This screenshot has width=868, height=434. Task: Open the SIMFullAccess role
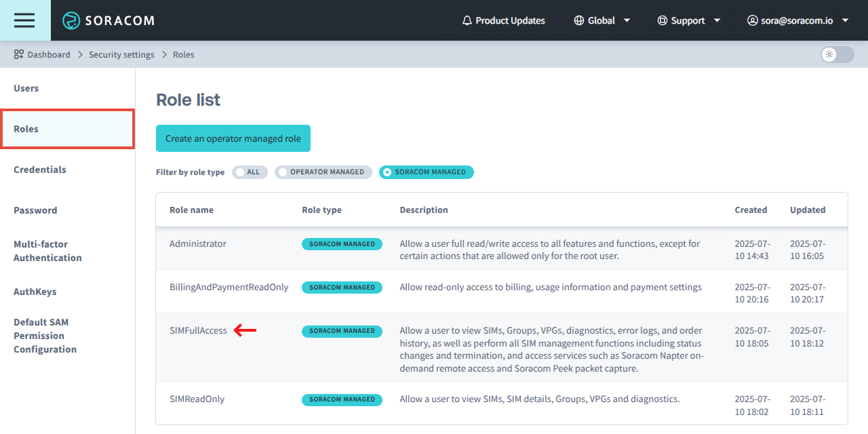coord(198,330)
